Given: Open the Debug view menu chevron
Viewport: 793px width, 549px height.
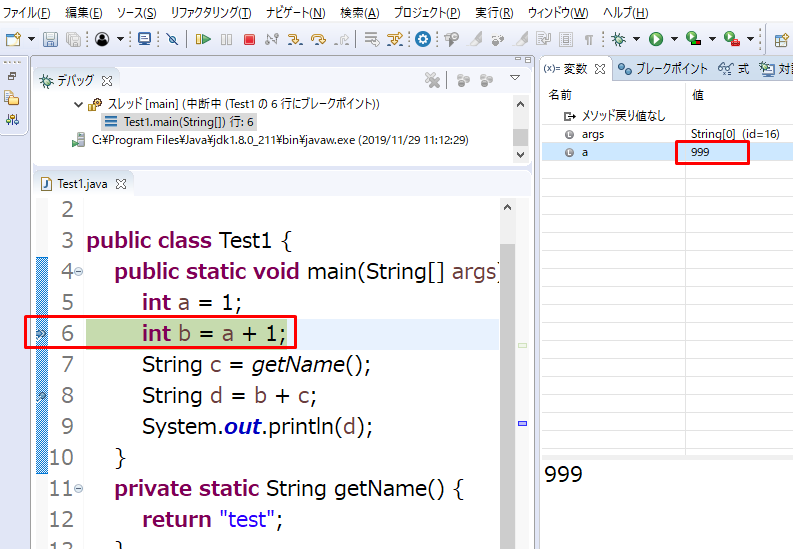Looking at the screenshot, I should point(515,79).
